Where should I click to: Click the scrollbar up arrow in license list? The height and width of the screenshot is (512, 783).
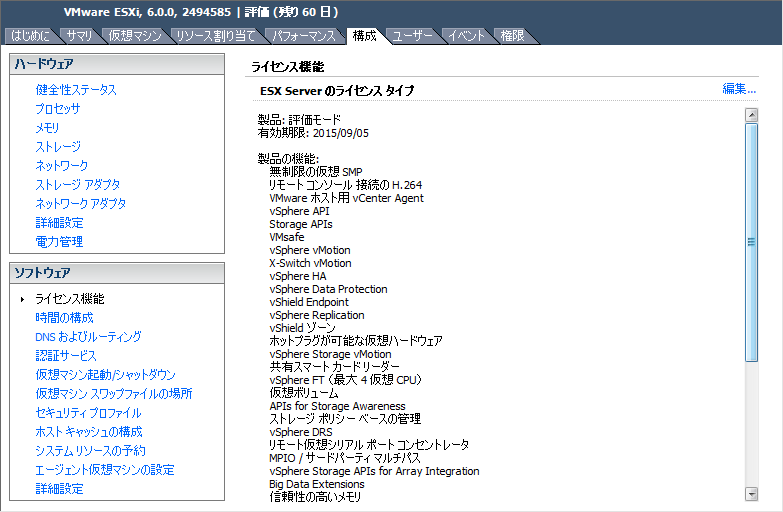tap(751, 115)
